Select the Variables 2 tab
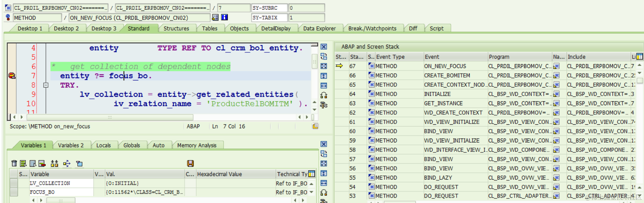Viewport: 644px width, 203px height. 71,145
